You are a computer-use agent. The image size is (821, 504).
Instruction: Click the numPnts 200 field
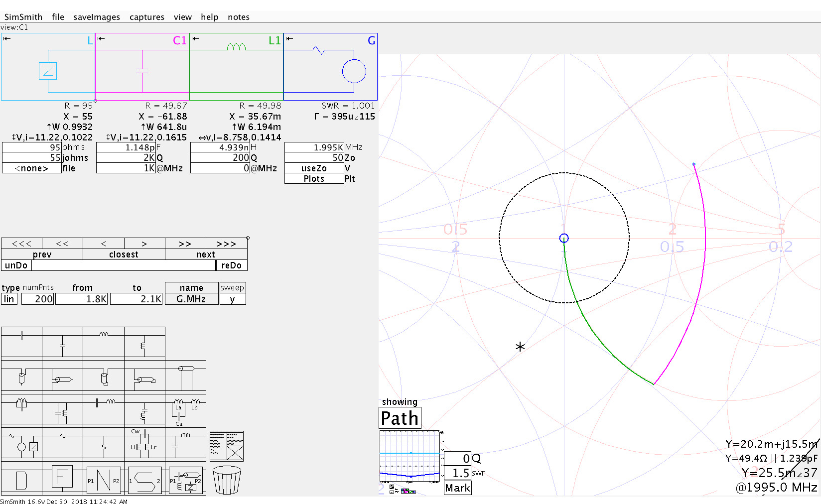(37, 299)
